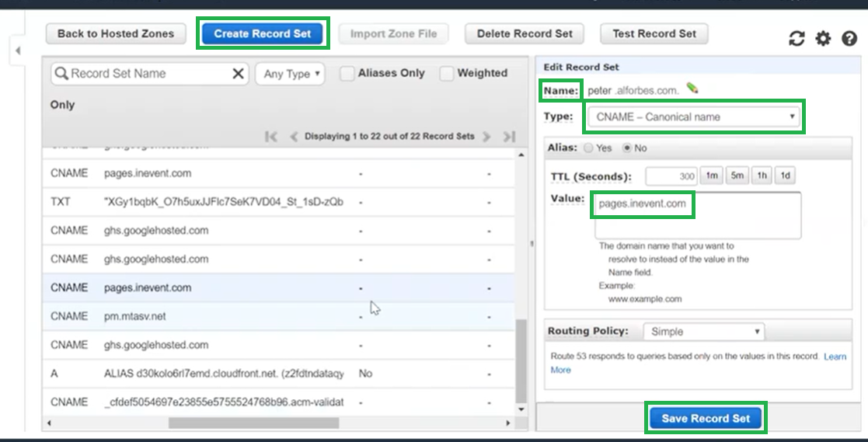Go to next page of records
868x442 pixels.
click(x=486, y=137)
